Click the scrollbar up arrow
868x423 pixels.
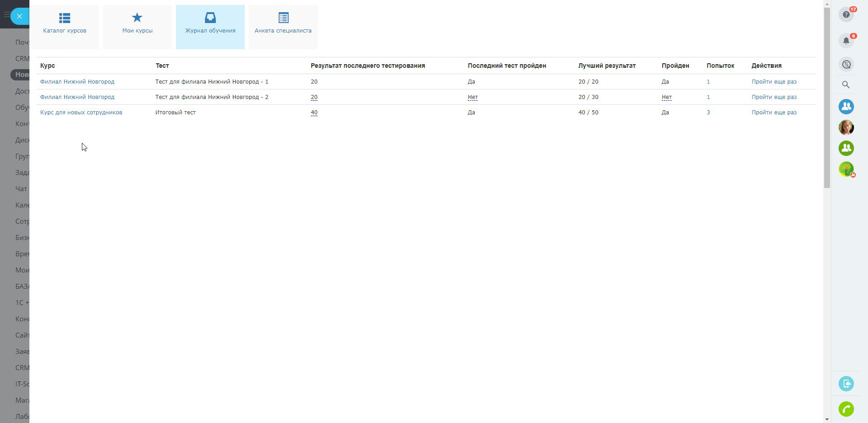tap(827, 4)
